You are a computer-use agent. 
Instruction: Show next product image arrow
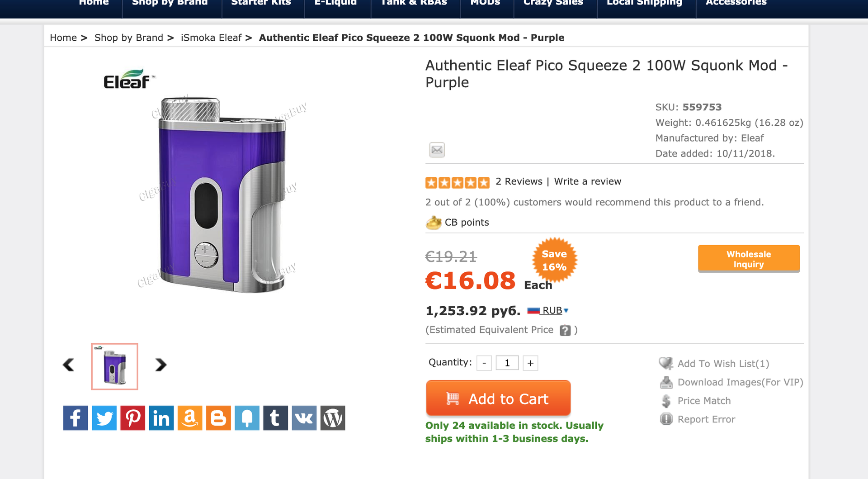tap(160, 365)
